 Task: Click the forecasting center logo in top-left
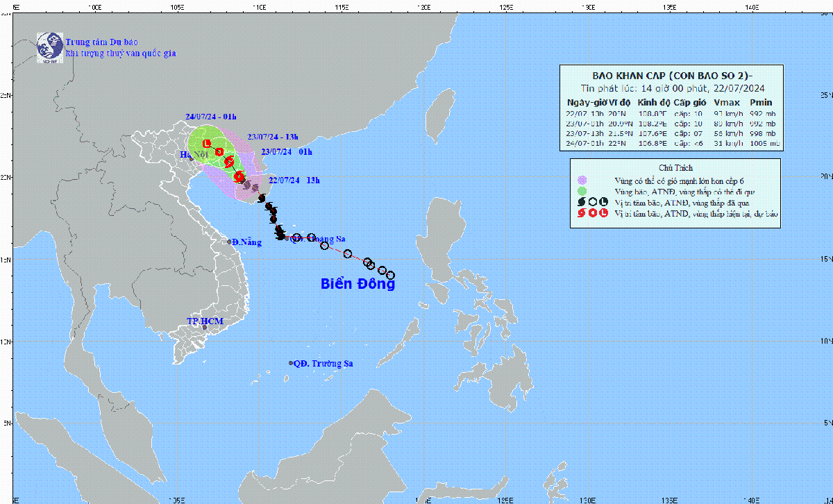click(x=49, y=45)
